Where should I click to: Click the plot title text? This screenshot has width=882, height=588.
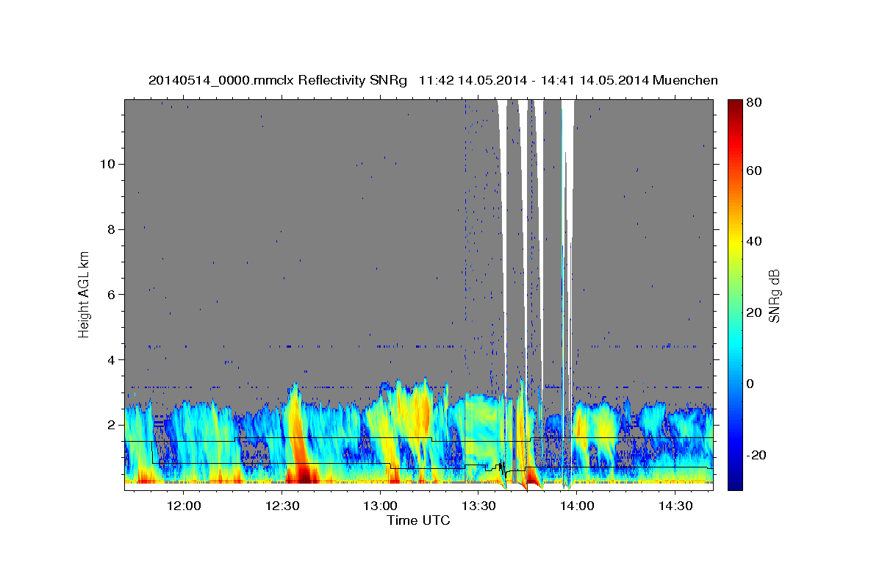point(433,80)
